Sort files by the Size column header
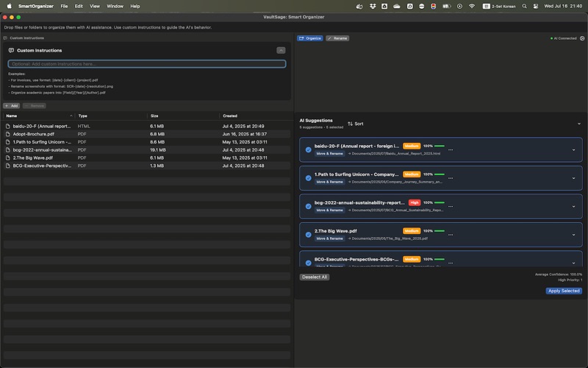 tap(183, 116)
